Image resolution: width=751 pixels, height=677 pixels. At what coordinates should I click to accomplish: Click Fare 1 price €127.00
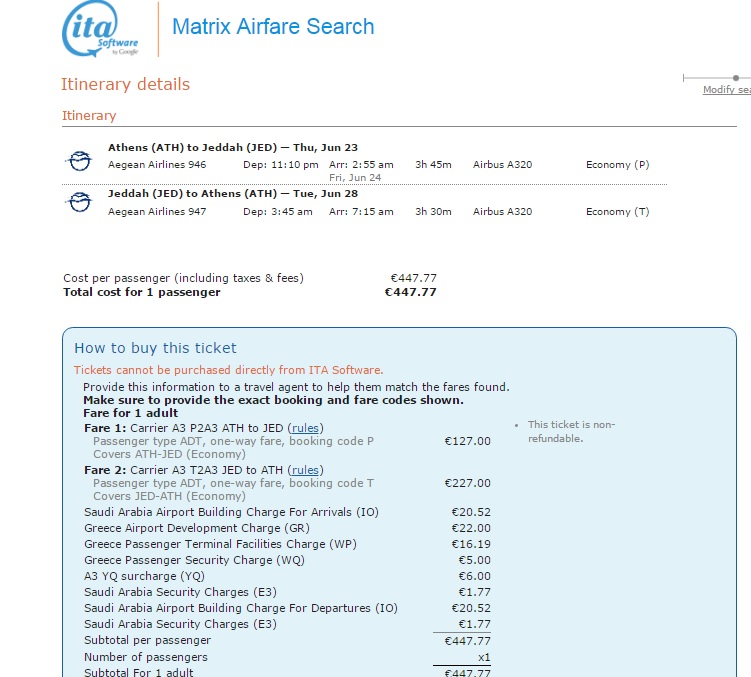[x=467, y=441]
